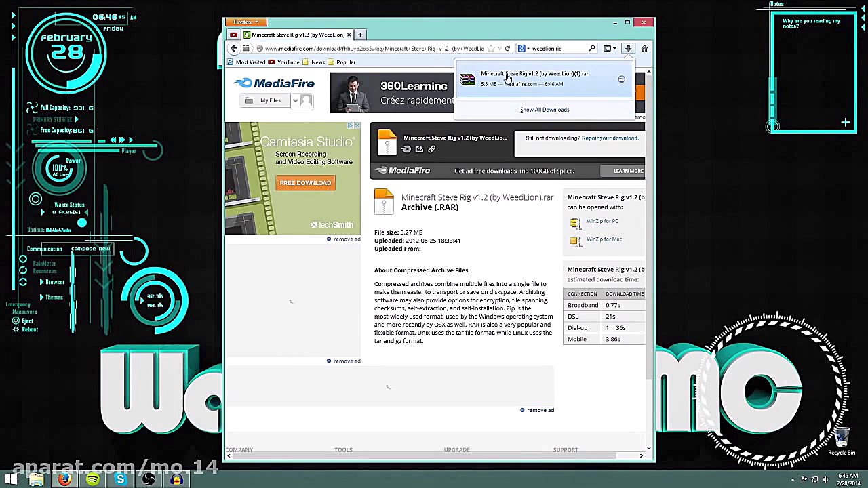Click Eject in the Rainmeter panel

point(23,321)
